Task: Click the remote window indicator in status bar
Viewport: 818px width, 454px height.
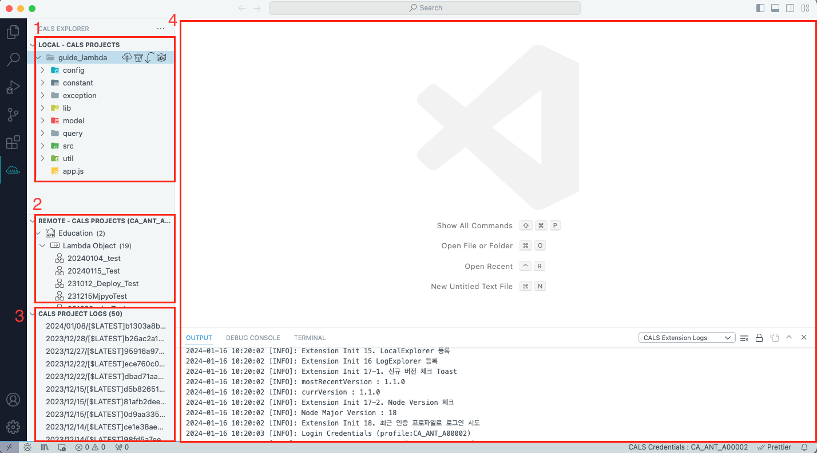Action: 9,448
